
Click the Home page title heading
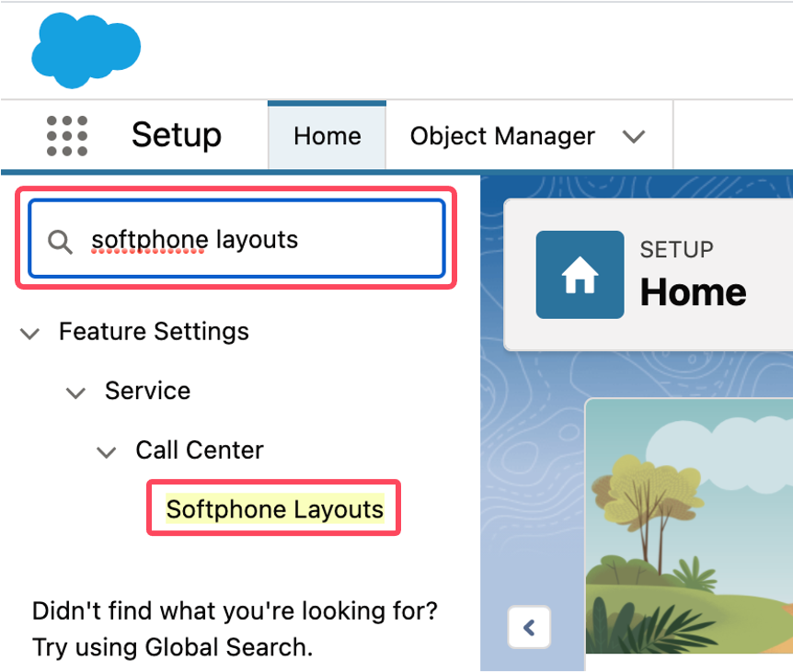[x=693, y=292]
